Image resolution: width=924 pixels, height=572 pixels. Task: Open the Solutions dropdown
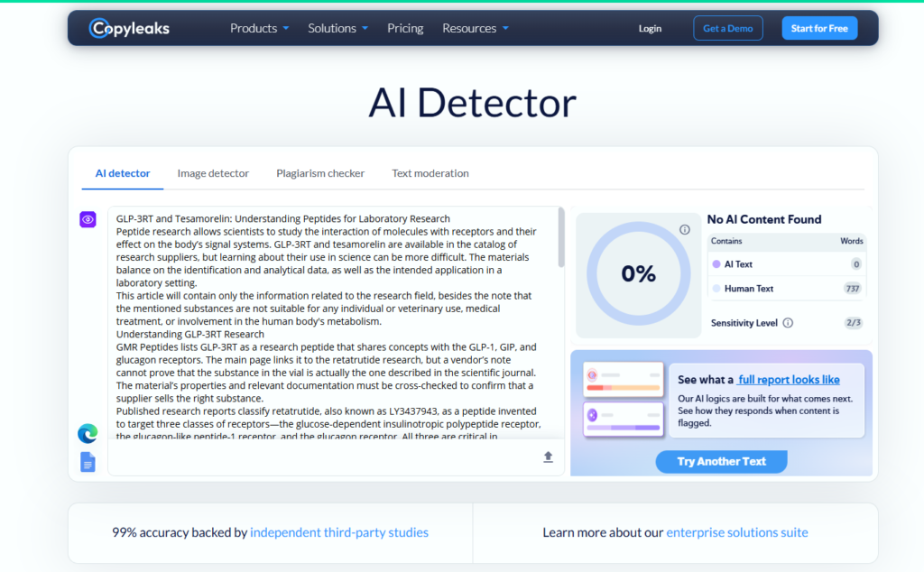click(x=337, y=28)
